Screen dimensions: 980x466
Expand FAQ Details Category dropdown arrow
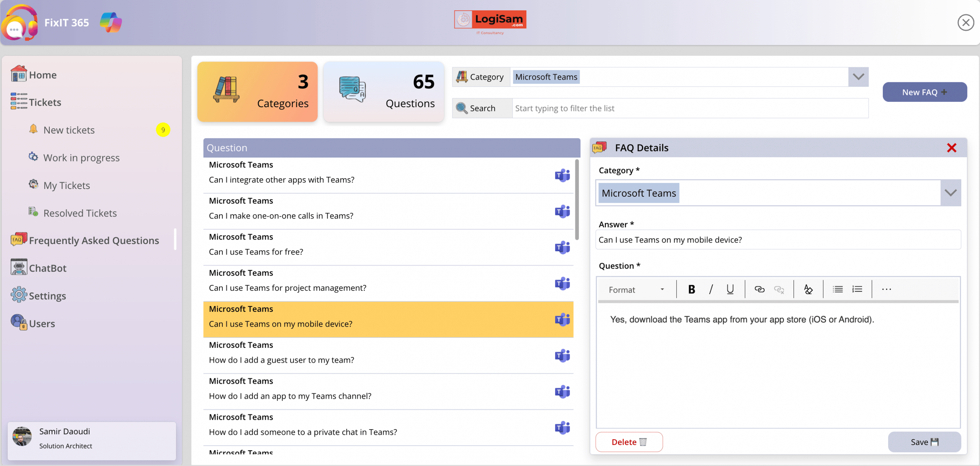click(951, 193)
